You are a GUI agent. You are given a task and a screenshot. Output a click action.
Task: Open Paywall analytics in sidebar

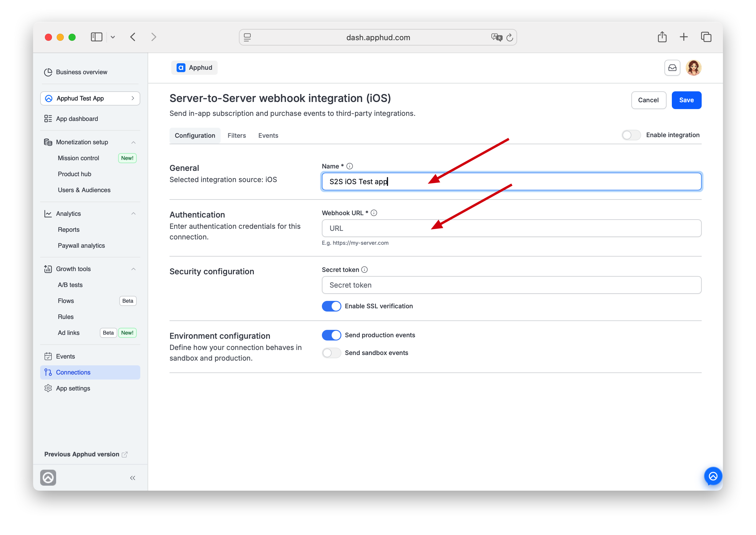coord(81,246)
